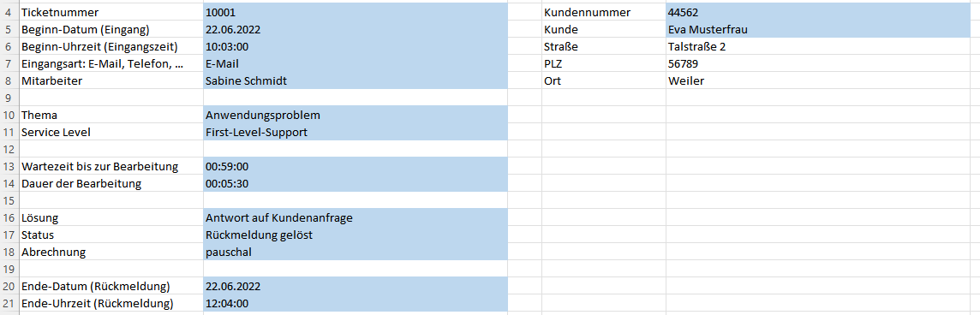Click the Ende-Uhrzeit value 12:04:00
The image size is (980, 315).
356,303
